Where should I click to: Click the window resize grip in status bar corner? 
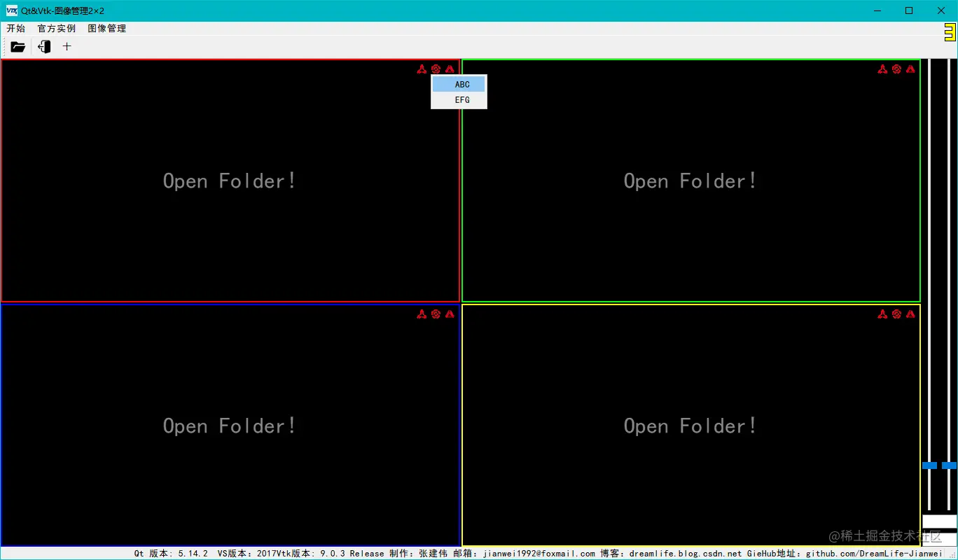[x=952, y=554]
